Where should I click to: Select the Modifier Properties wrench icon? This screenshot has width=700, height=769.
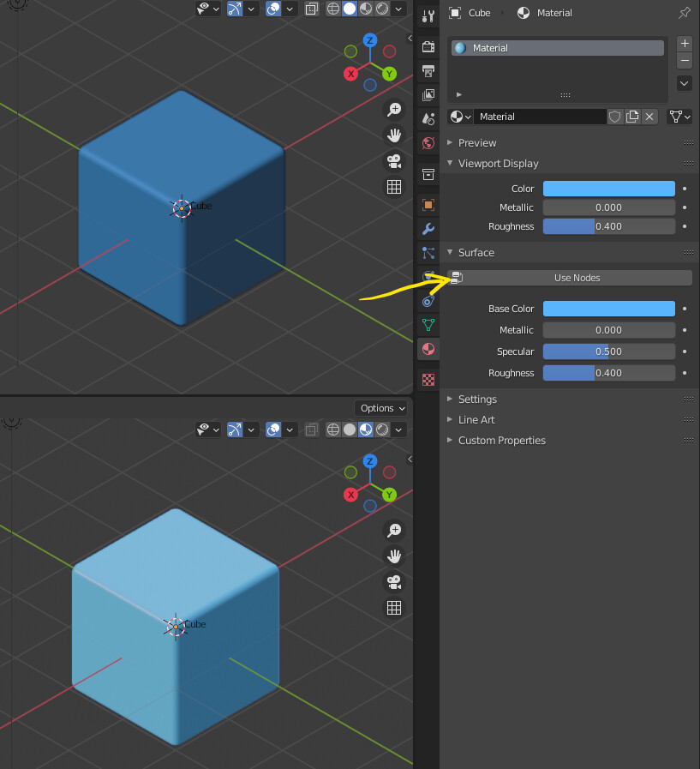pos(428,229)
